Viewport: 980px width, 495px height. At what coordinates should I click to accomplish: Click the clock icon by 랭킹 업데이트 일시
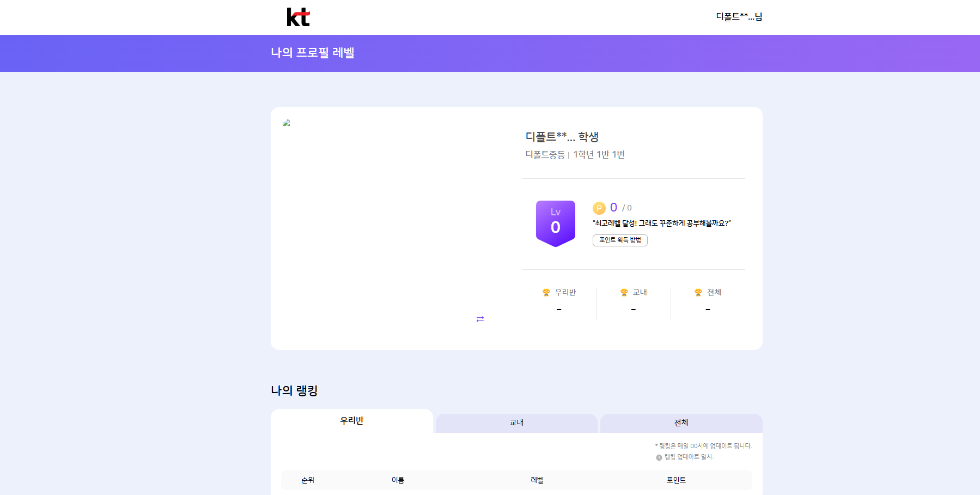(x=659, y=458)
